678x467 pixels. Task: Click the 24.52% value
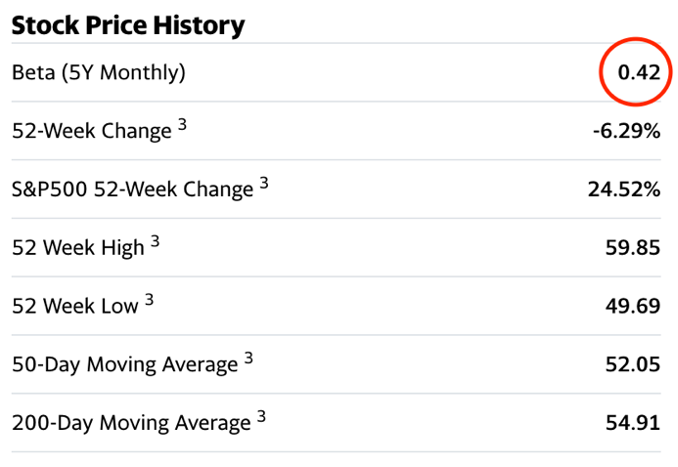(x=623, y=189)
